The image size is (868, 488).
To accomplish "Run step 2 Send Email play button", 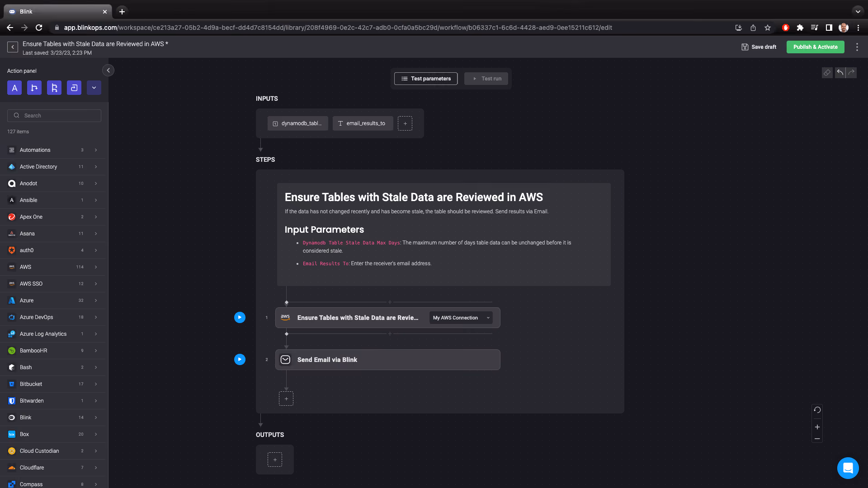I will click(x=240, y=360).
